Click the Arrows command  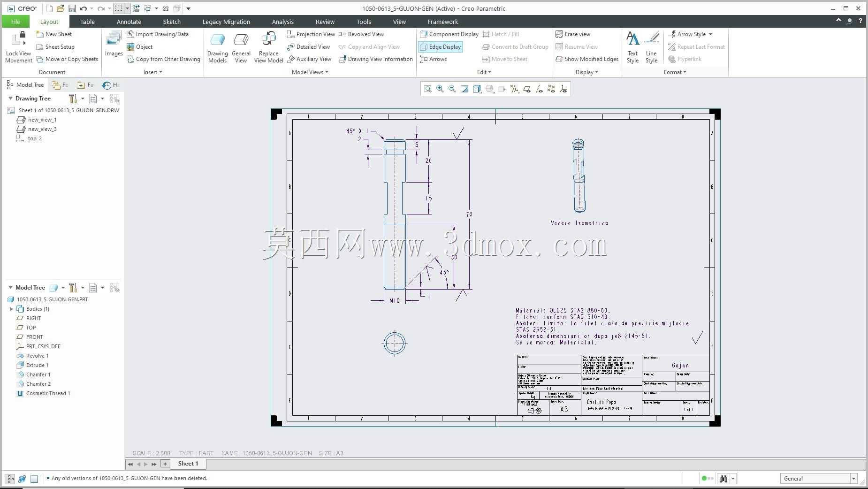(433, 59)
